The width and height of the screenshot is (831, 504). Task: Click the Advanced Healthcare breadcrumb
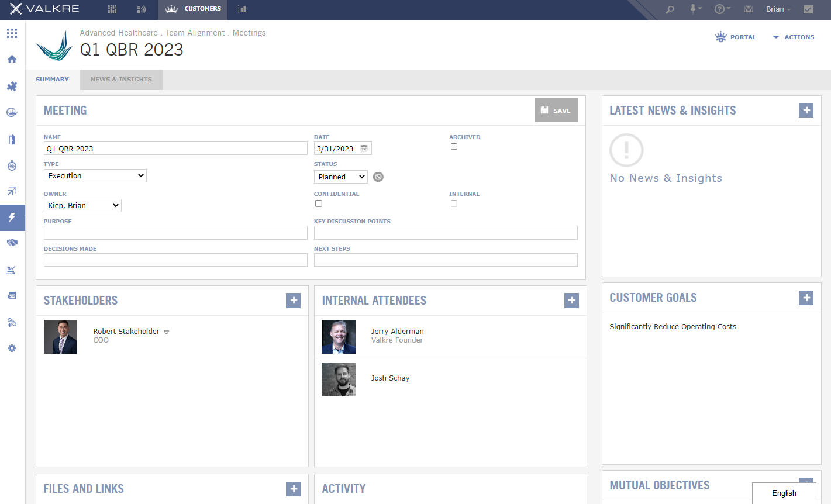pyautogui.click(x=119, y=33)
